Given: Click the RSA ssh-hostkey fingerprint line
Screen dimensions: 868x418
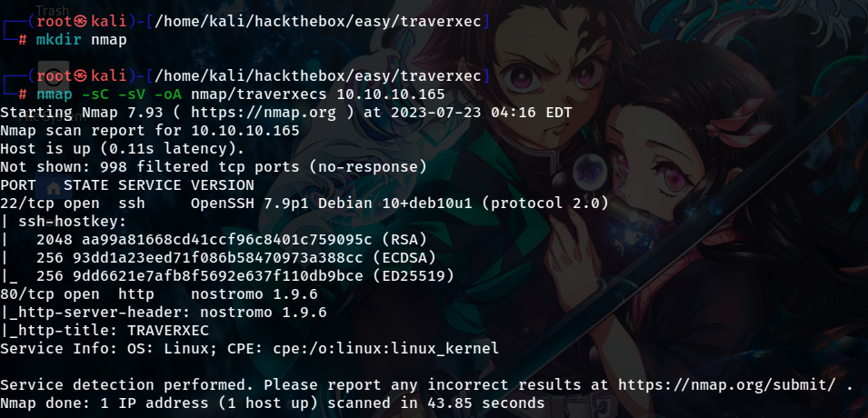Looking at the screenshot, I should coord(214,240).
